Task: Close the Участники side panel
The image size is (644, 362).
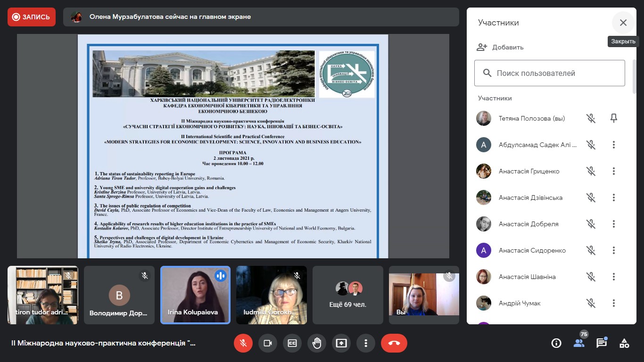Action: (623, 23)
